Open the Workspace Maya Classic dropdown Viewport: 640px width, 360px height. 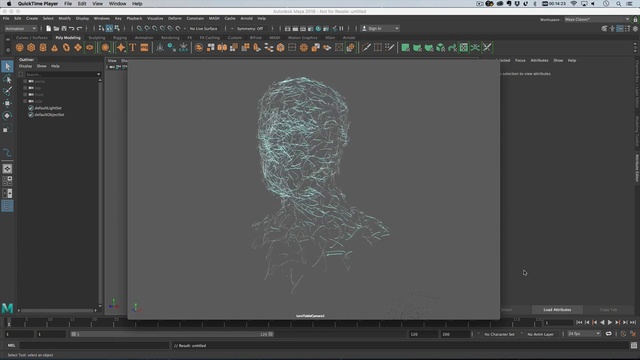click(597, 19)
